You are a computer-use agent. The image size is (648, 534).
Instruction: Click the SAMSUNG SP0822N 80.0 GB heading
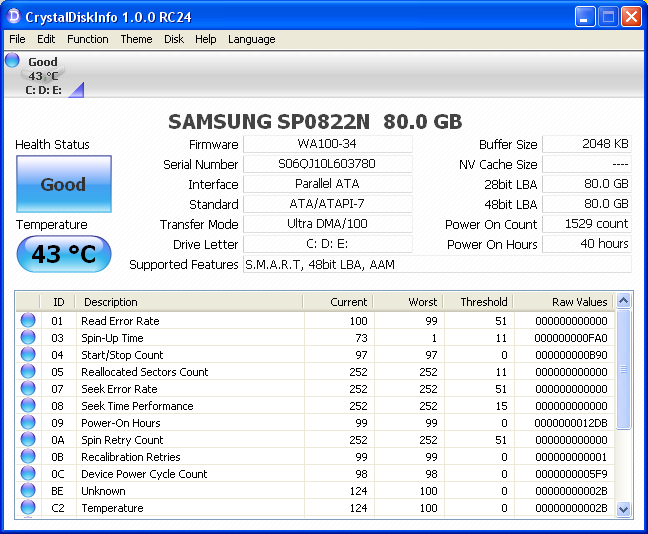(x=315, y=122)
